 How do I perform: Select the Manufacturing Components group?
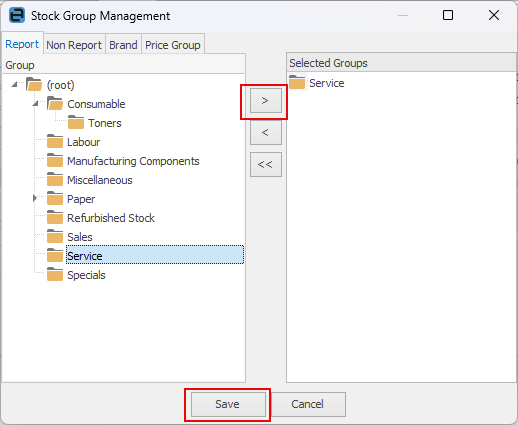(x=133, y=161)
